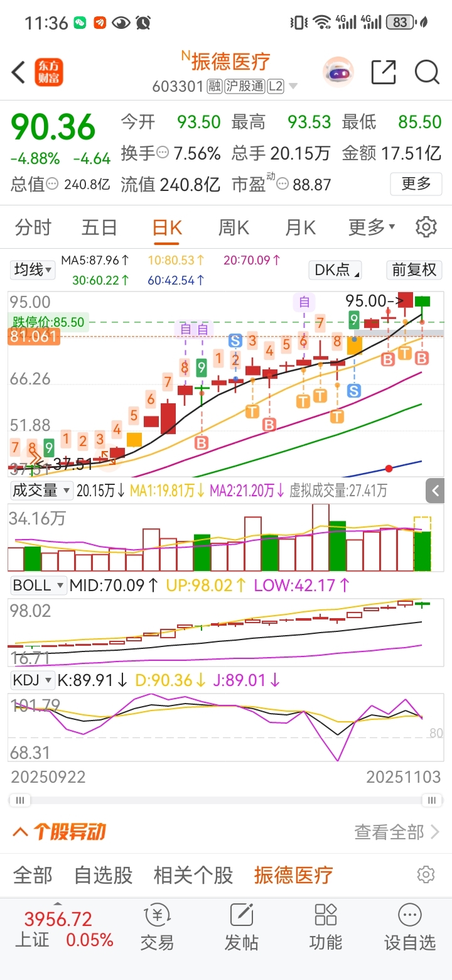Viewport: 452px width, 980px height.
Task: Tap the Wi-Fi status icon
Action: [323, 23]
